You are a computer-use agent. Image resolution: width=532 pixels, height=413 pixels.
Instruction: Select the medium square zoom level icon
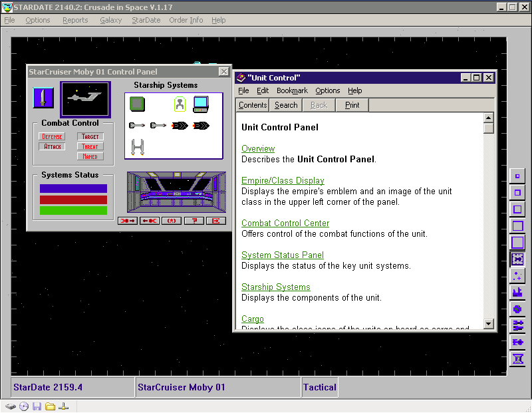coord(517,209)
